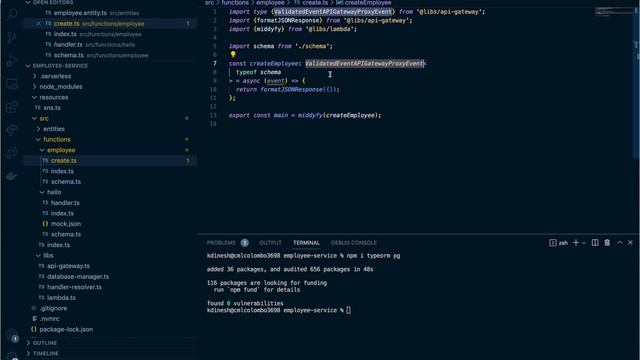Click the functions breadcrumb segment
The height and width of the screenshot is (360, 640).
235,3
